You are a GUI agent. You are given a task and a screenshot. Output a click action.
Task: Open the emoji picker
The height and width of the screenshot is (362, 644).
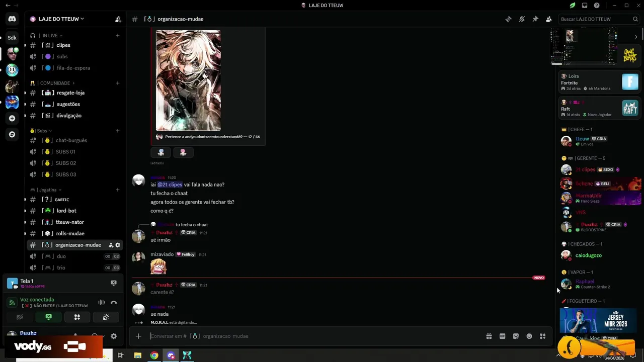(x=529, y=336)
